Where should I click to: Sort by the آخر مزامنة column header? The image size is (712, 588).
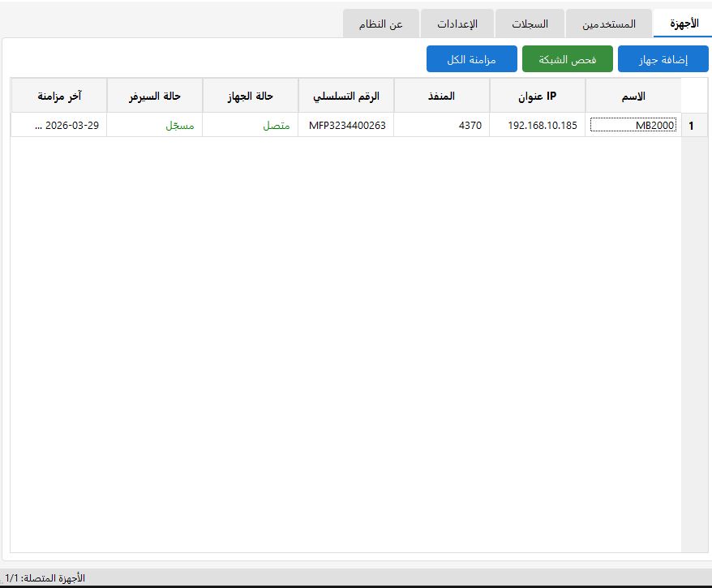pos(58,96)
